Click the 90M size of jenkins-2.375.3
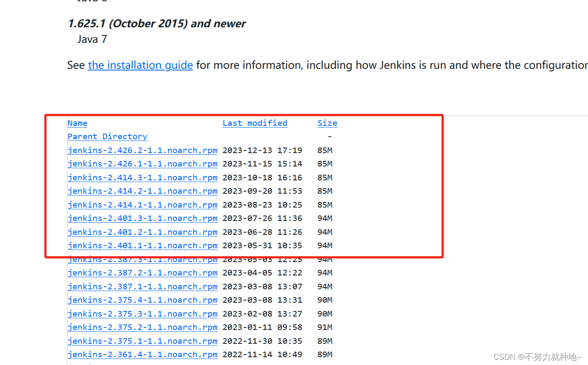 [325, 314]
